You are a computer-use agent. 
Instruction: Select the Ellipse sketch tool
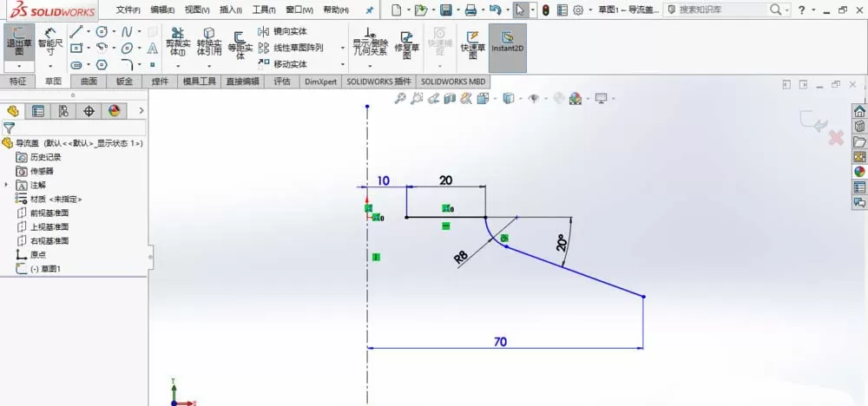pos(128,48)
